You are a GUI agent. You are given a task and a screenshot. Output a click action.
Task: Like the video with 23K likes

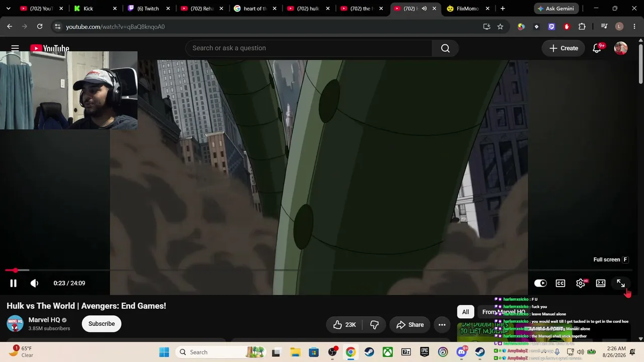(345, 325)
